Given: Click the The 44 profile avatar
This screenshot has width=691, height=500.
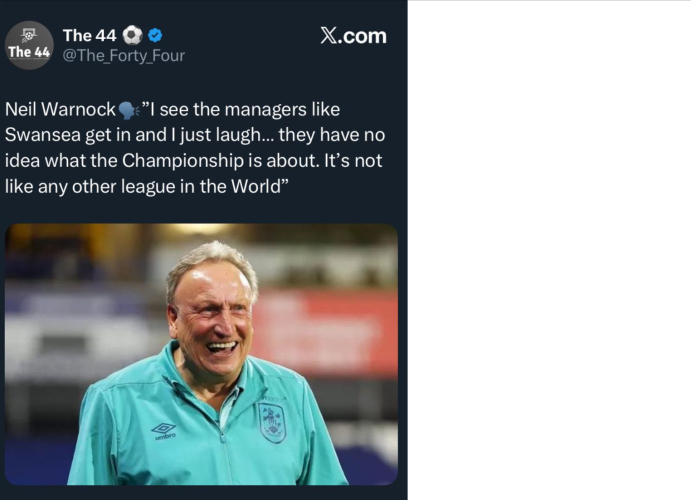Looking at the screenshot, I should pos(29,45).
